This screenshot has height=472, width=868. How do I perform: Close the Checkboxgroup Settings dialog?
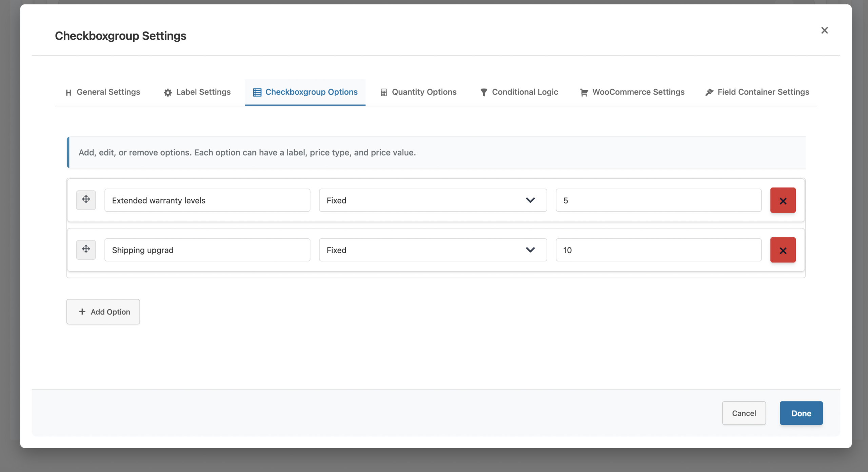pyautogui.click(x=824, y=31)
